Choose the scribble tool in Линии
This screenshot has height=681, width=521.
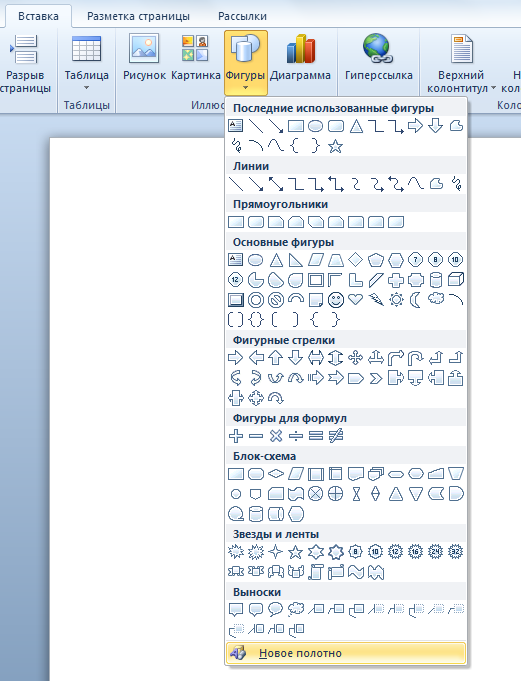(456, 184)
